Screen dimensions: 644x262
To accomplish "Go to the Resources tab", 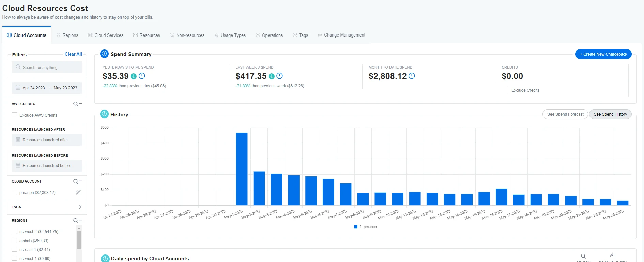I will (x=147, y=35).
